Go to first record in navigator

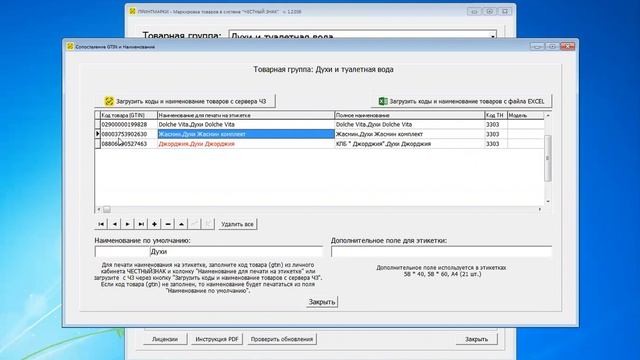[101, 224]
